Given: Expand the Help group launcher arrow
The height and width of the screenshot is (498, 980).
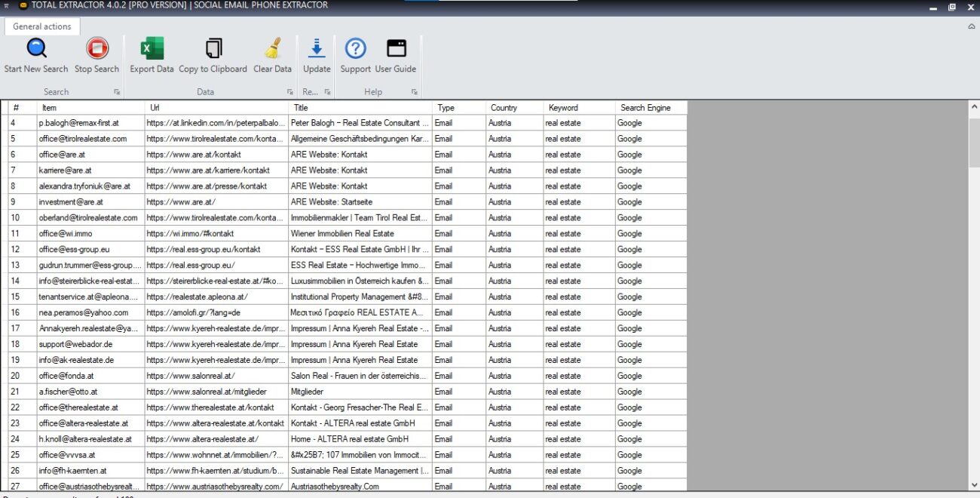Looking at the screenshot, I should pyautogui.click(x=415, y=92).
